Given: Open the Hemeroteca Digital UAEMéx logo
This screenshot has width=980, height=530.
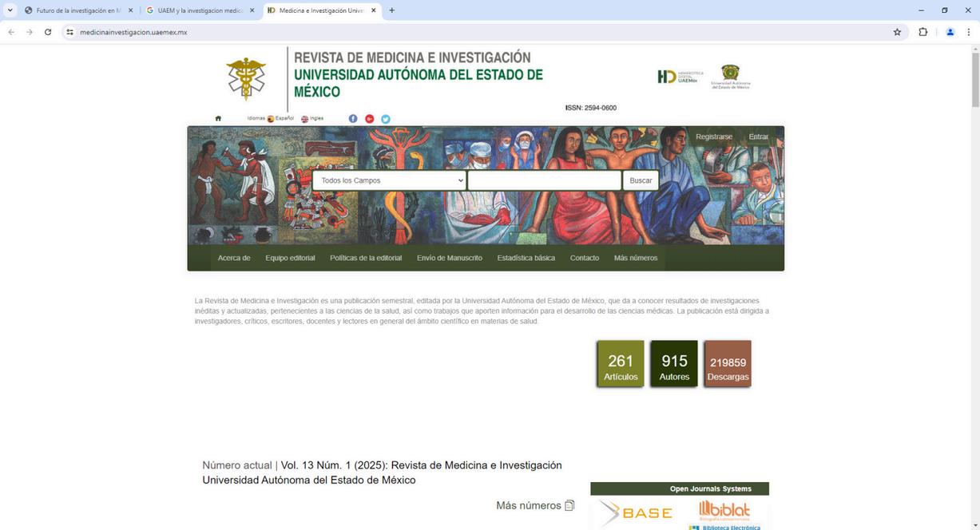Looking at the screenshot, I should coord(679,77).
